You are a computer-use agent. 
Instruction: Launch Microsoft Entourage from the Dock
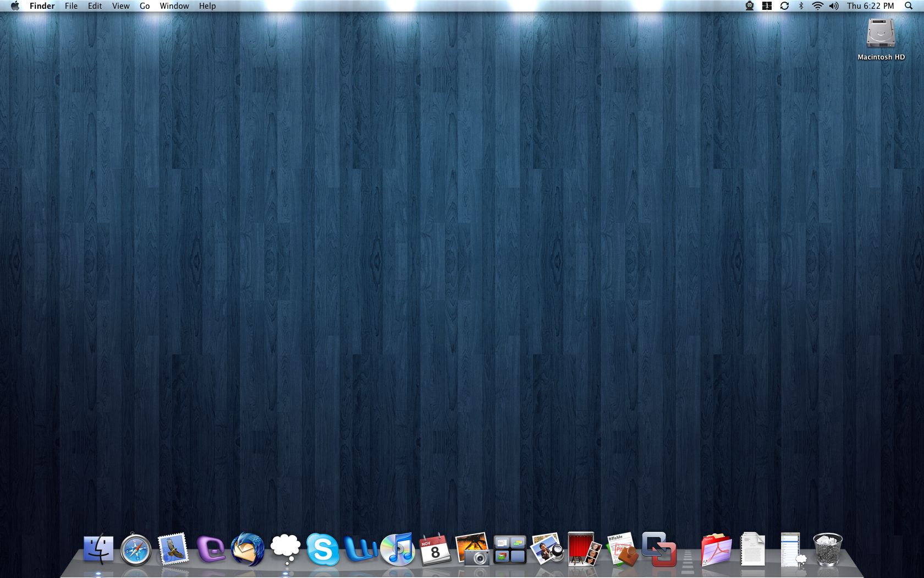pyautogui.click(x=211, y=549)
